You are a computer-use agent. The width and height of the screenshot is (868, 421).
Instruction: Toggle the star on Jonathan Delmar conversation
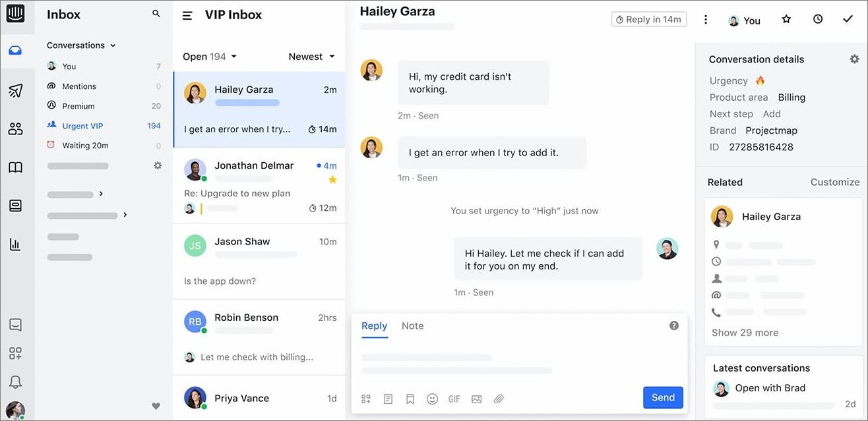coord(332,179)
